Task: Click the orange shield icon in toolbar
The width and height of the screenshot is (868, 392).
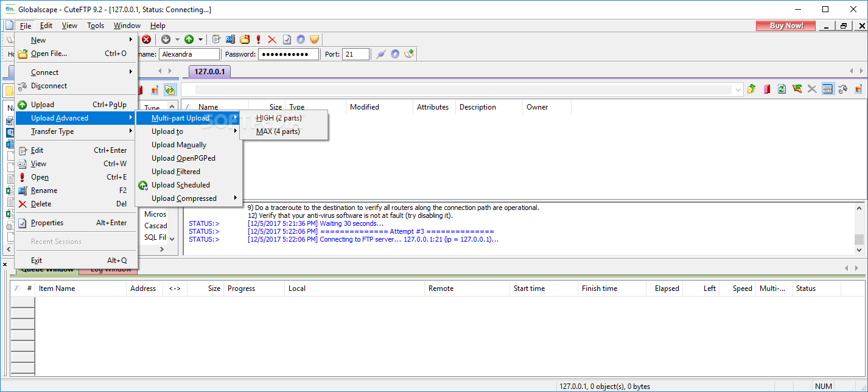Action: coord(315,40)
